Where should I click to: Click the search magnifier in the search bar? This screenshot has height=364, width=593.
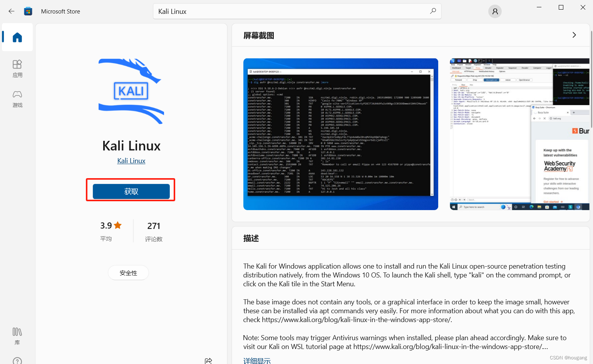coord(433,11)
